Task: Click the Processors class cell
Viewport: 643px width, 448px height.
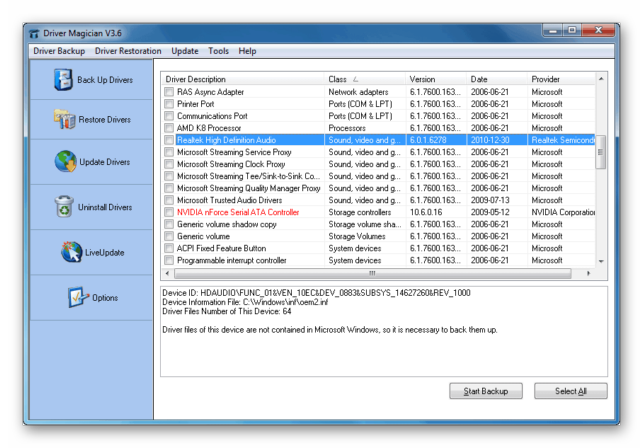Action: [347, 128]
